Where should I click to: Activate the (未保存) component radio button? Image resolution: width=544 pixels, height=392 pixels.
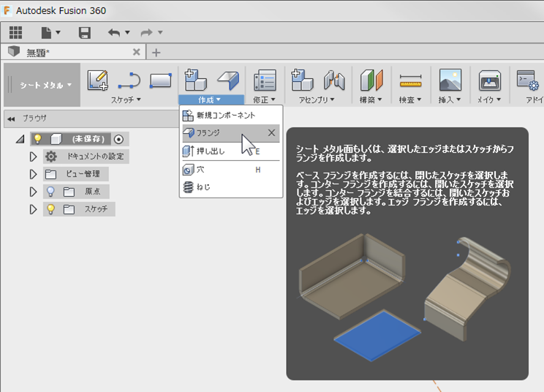tap(118, 140)
